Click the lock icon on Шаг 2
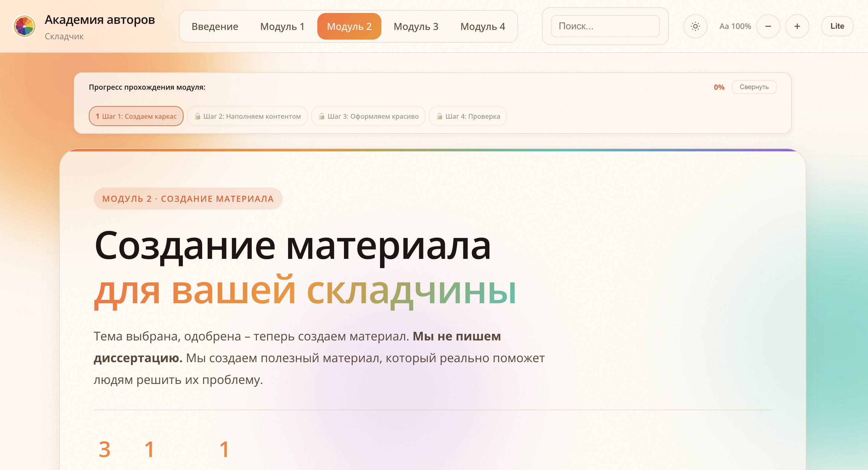 (x=197, y=116)
